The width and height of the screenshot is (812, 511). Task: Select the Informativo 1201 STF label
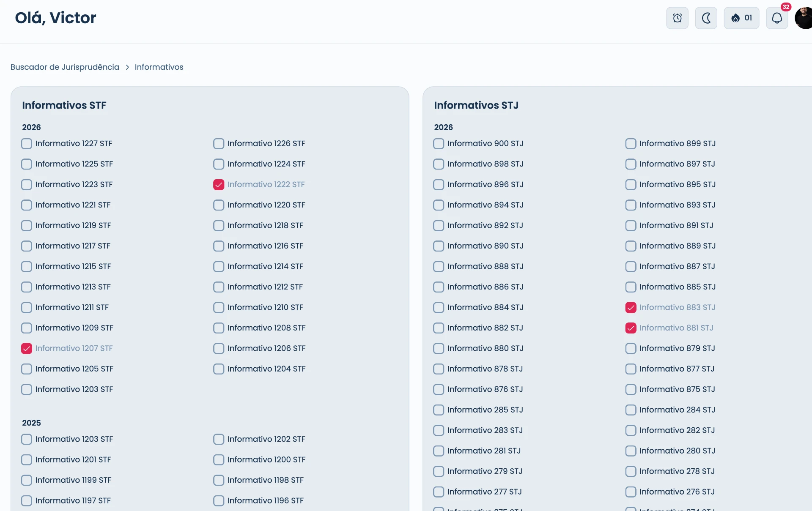click(x=73, y=460)
